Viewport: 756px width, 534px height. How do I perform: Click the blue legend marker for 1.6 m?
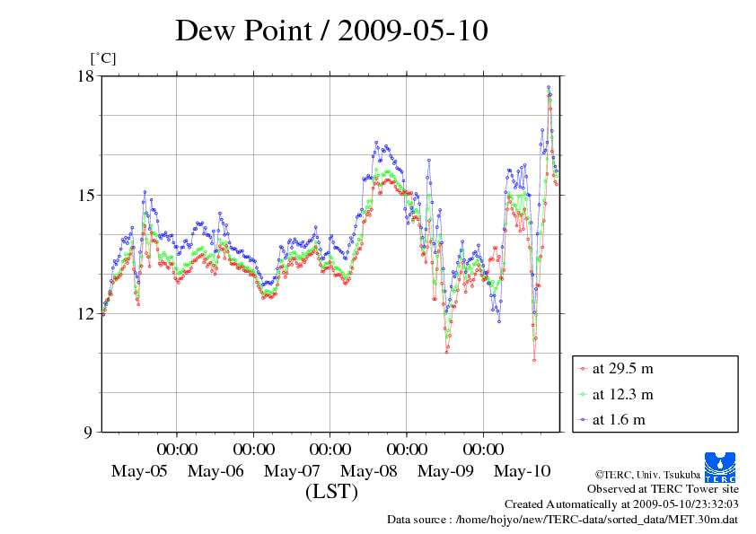point(584,420)
